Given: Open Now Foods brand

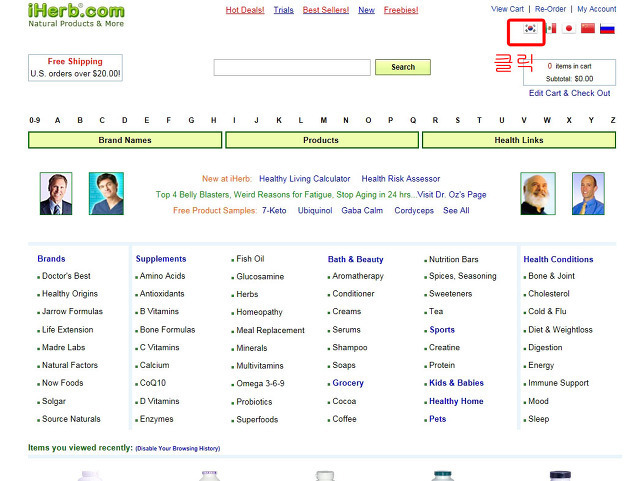Looking at the screenshot, I should coord(62,383).
